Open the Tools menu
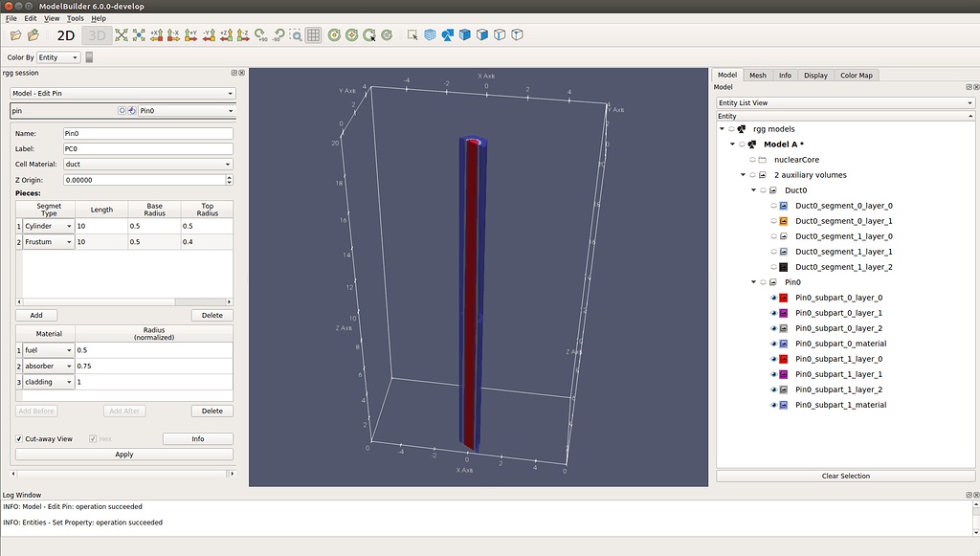This screenshot has height=556, width=980. [75, 17]
